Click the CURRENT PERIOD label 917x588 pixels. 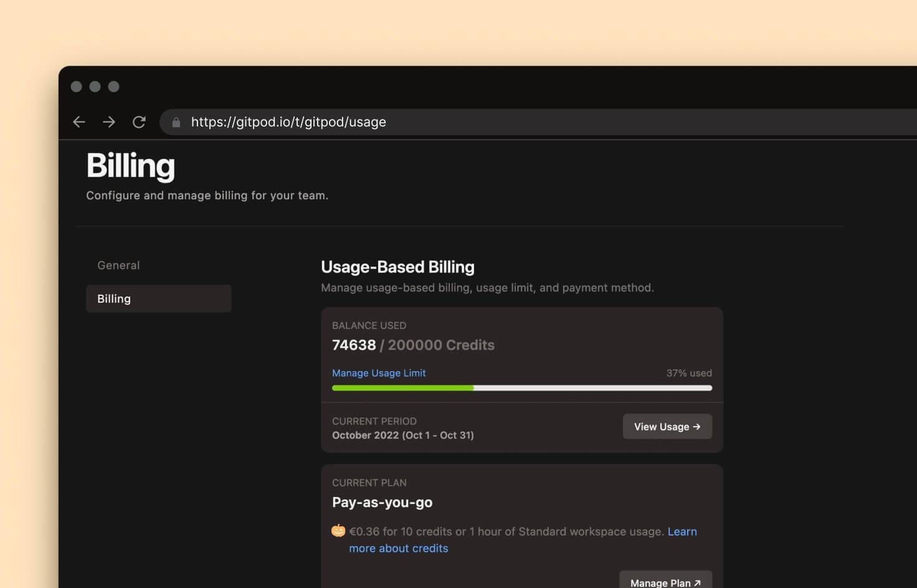(374, 421)
